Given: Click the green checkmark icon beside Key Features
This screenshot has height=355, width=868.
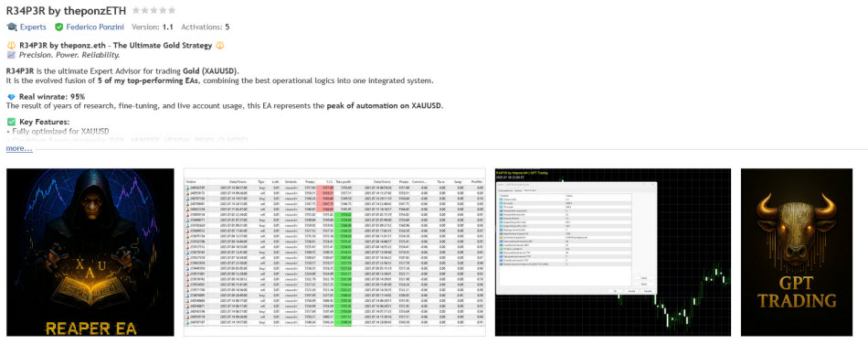Looking at the screenshot, I should click(11, 122).
